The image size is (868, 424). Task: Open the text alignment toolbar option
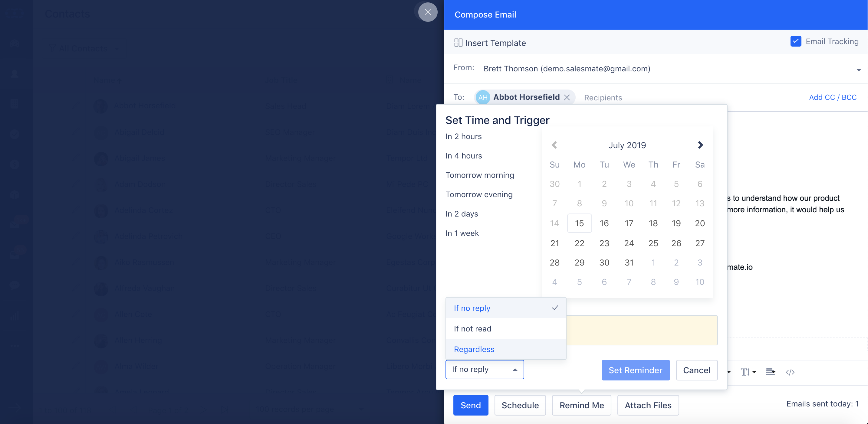770,372
